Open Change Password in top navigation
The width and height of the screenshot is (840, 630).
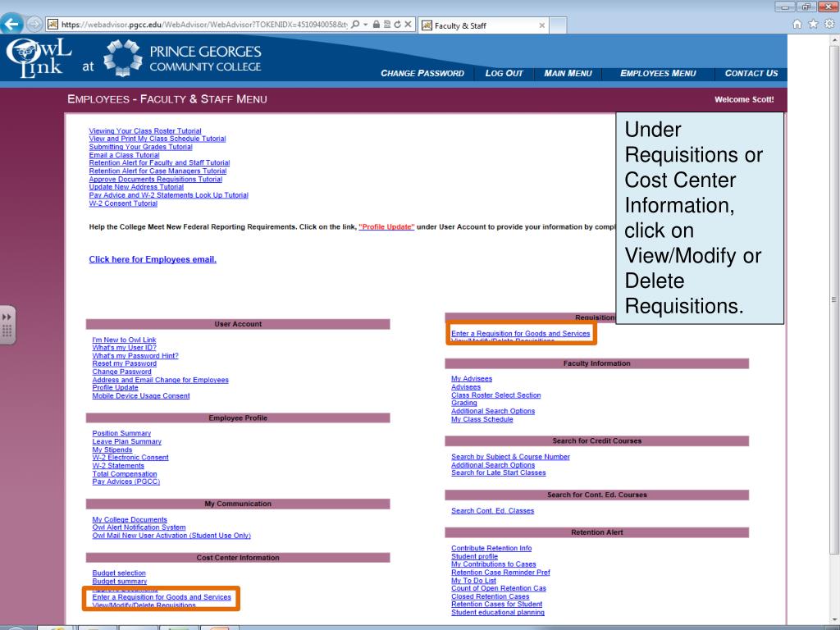[422, 73]
